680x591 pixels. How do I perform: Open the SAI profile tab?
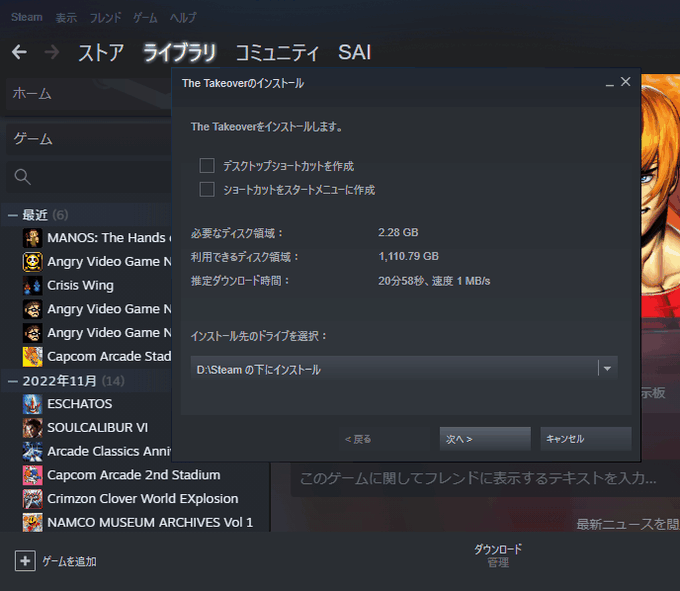click(x=354, y=52)
